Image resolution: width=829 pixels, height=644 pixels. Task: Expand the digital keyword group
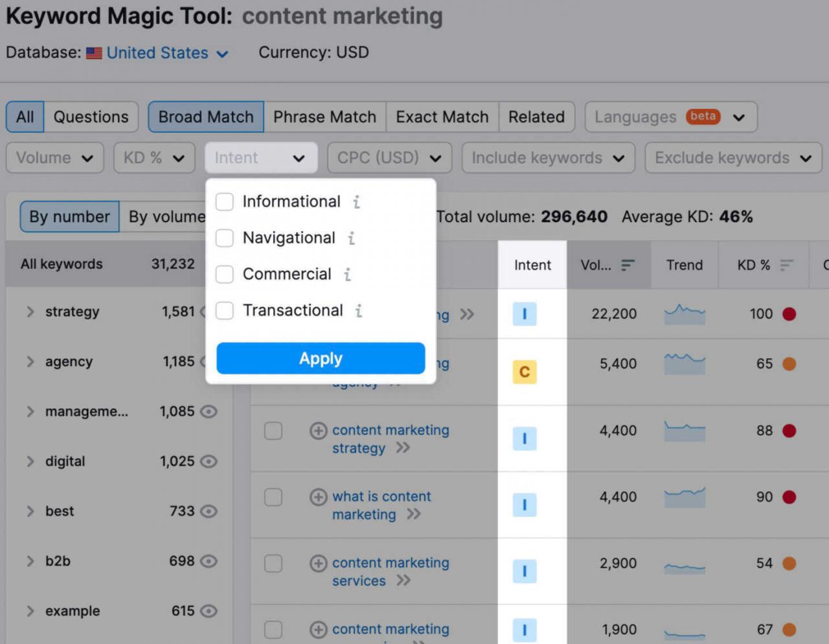coord(30,461)
